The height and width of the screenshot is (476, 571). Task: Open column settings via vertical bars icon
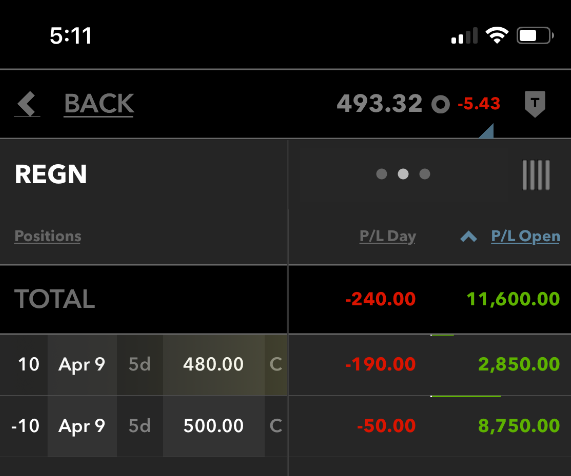click(536, 175)
